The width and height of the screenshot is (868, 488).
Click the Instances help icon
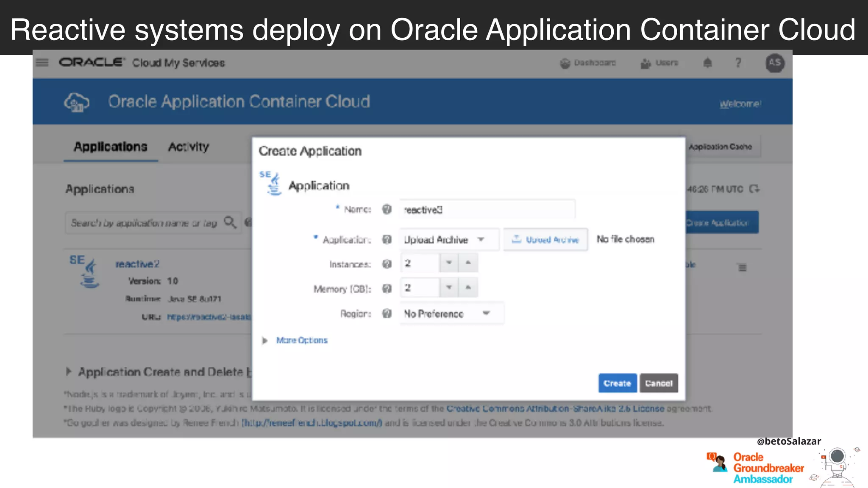click(387, 264)
